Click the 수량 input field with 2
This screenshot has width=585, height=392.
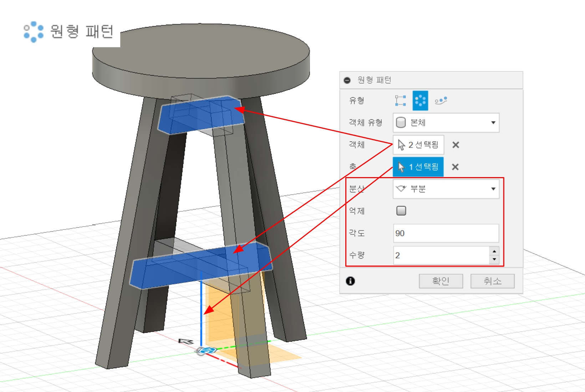pyautogui.click(x=442, y=255)
